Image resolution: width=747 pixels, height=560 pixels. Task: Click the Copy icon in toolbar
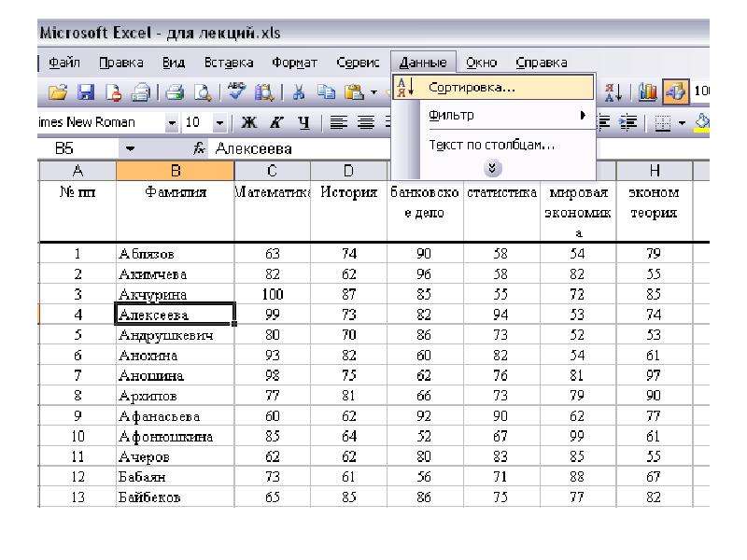click(326, 91)
